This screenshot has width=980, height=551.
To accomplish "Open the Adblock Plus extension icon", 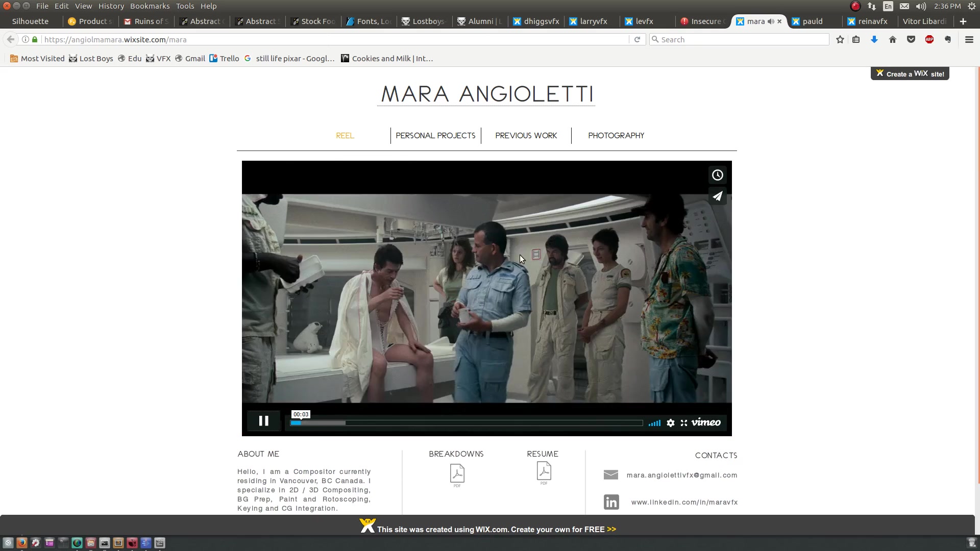I will click(x=929, y=40).
